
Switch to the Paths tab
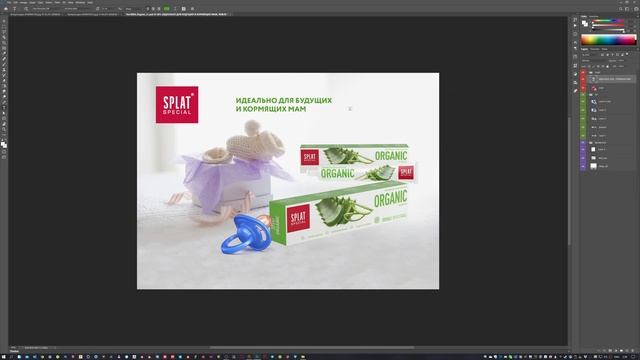click(604, 49)
